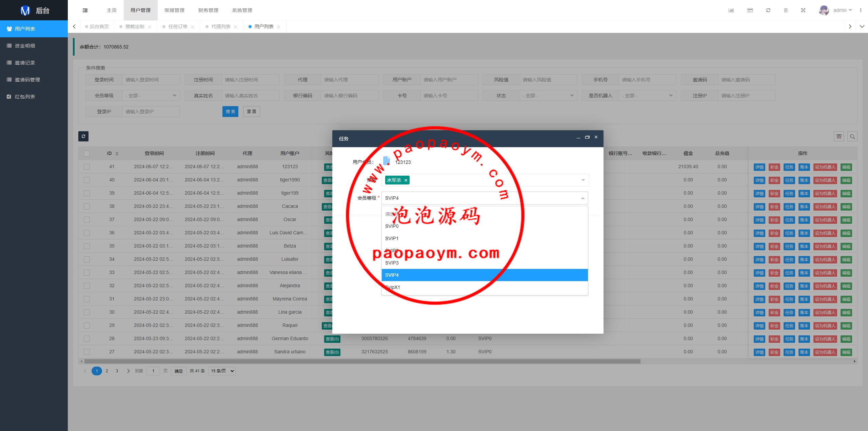The width and height of the screenshot is (868, 431).
Task: Select SVIP0 in the level list
Action: coord(485,226)
